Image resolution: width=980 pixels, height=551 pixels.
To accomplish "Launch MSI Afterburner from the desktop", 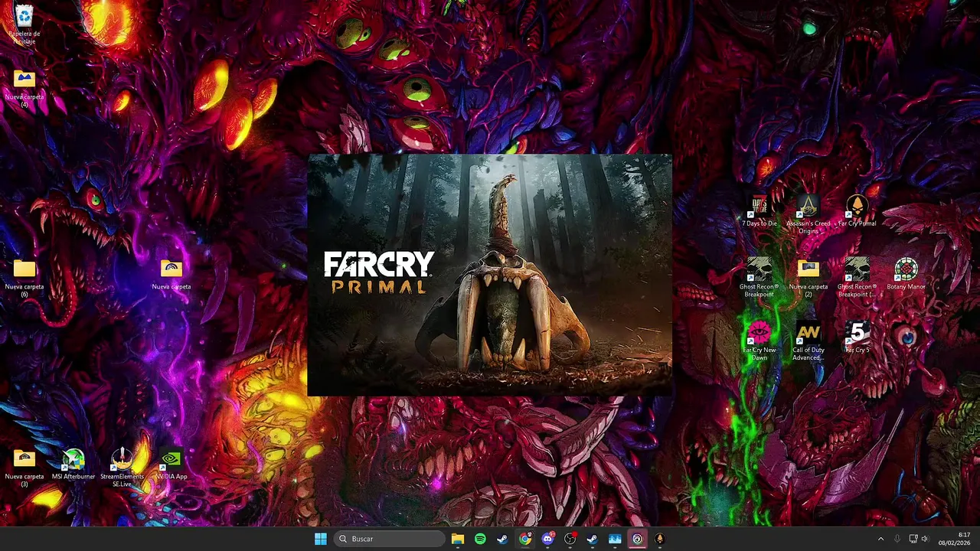I will point(73,465).
